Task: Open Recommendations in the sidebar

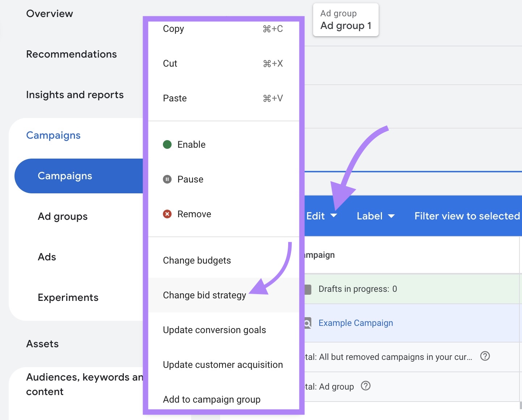Action: [71, 54]
